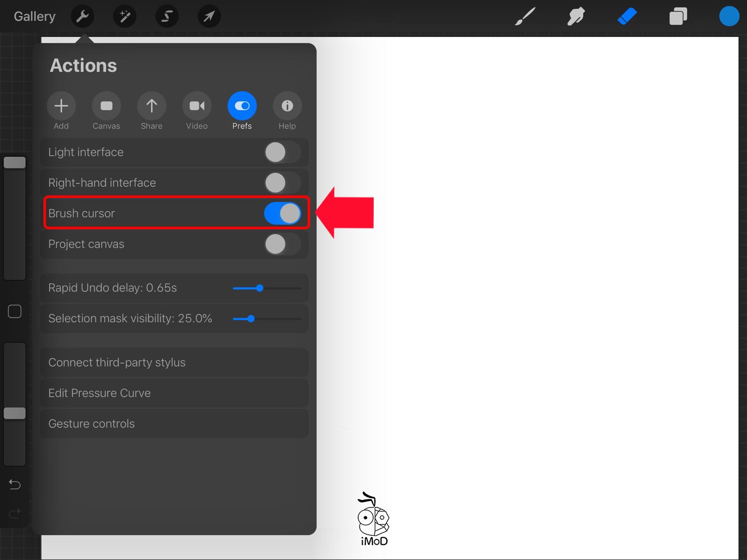The image size is (747, 560).
Task: Go back to the Gallery
Action: pos(33,16)
